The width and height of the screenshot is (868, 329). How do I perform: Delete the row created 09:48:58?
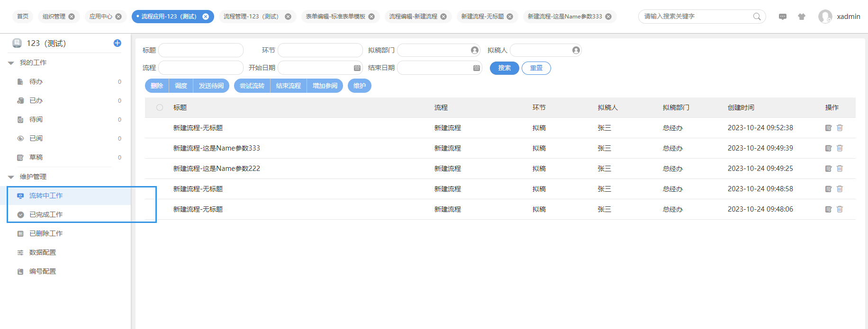(840, 189)
